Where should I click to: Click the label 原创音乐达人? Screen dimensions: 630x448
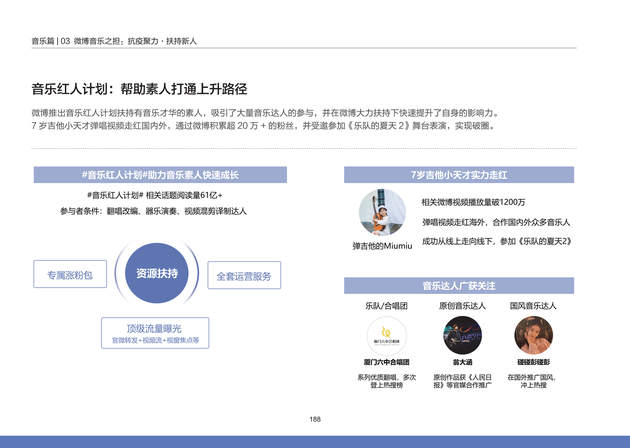point(462,306)
